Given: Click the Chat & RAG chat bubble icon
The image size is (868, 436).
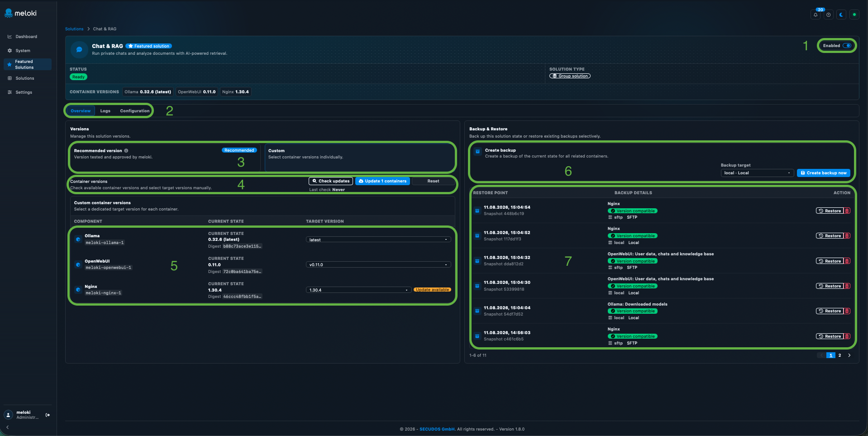Looking at the screenshot, I should pyautogui.click(x=79, y=49).
